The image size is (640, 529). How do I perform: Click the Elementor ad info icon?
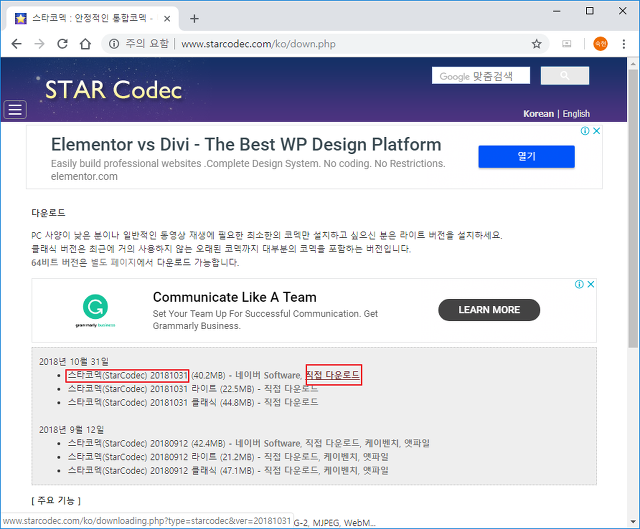(x=585, y=131)
